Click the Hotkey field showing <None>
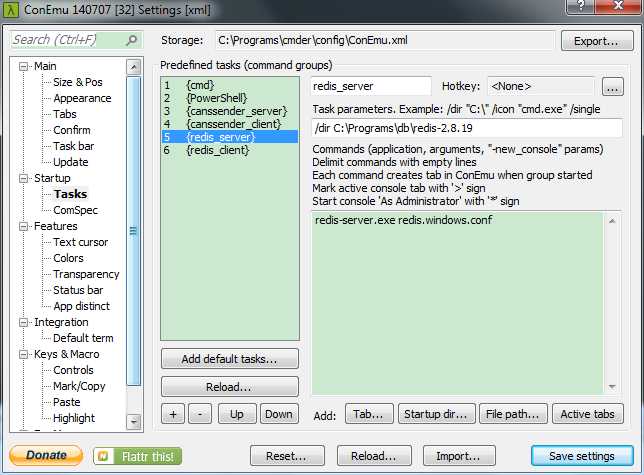The width and height of the screenshot is (644, 475). coord(540,86)
